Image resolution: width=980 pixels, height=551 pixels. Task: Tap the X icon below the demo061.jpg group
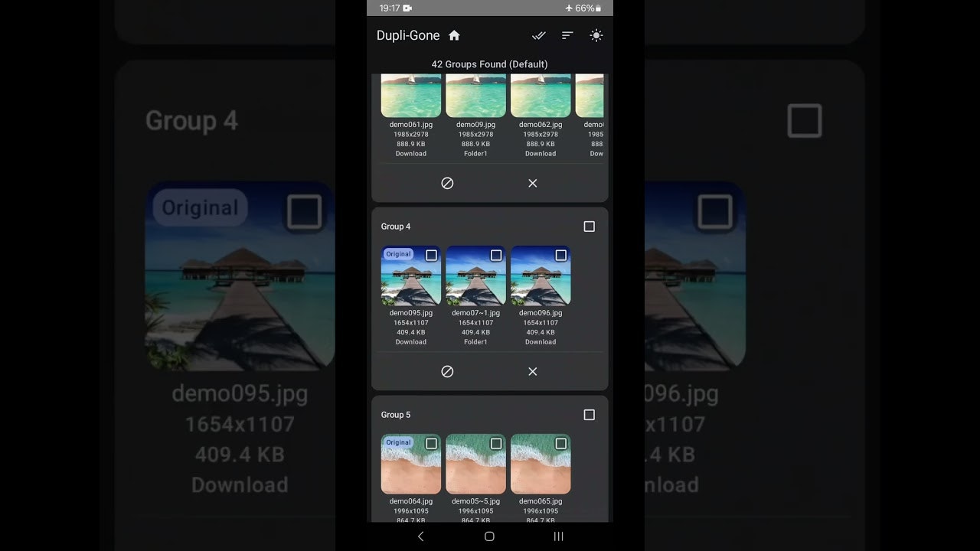533,183
